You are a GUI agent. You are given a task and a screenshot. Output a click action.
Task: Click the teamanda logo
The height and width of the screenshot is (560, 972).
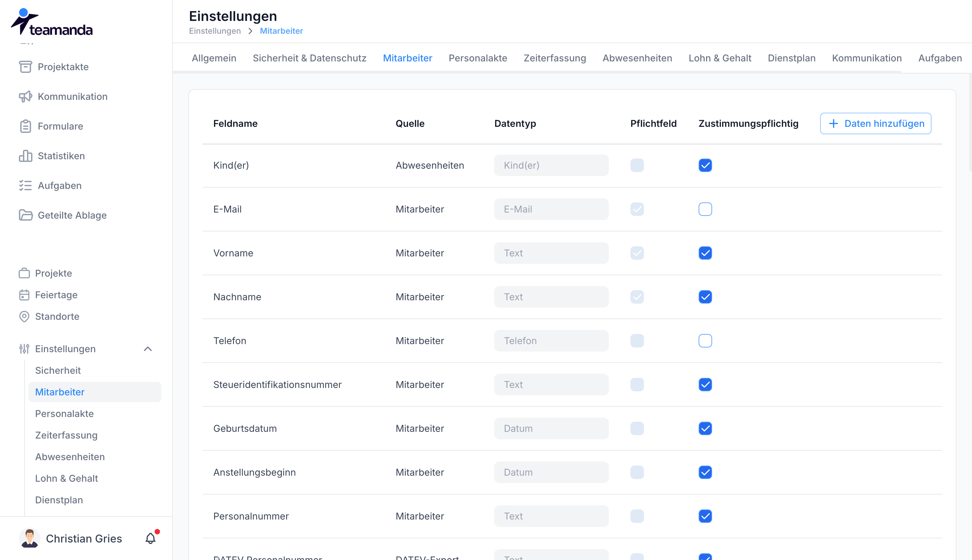(52, 22)
